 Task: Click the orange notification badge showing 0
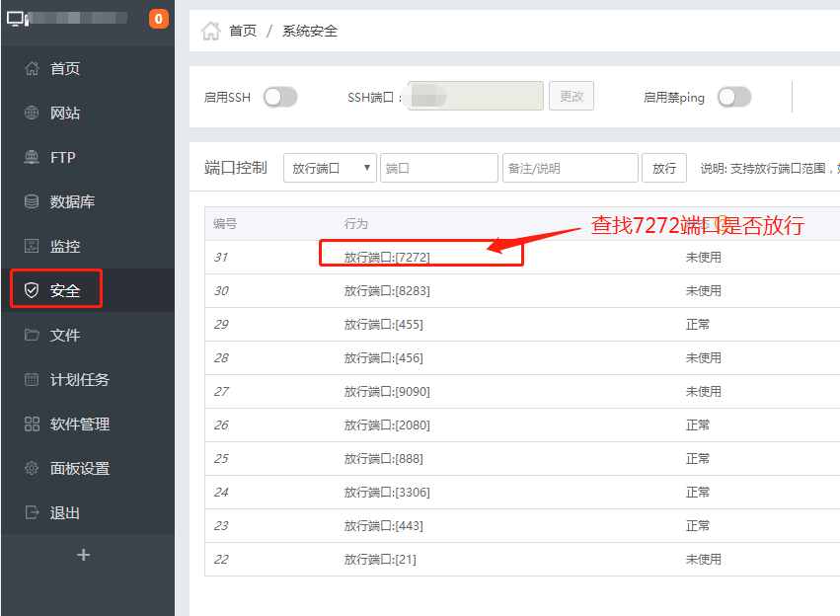click(x=159, y=19)
